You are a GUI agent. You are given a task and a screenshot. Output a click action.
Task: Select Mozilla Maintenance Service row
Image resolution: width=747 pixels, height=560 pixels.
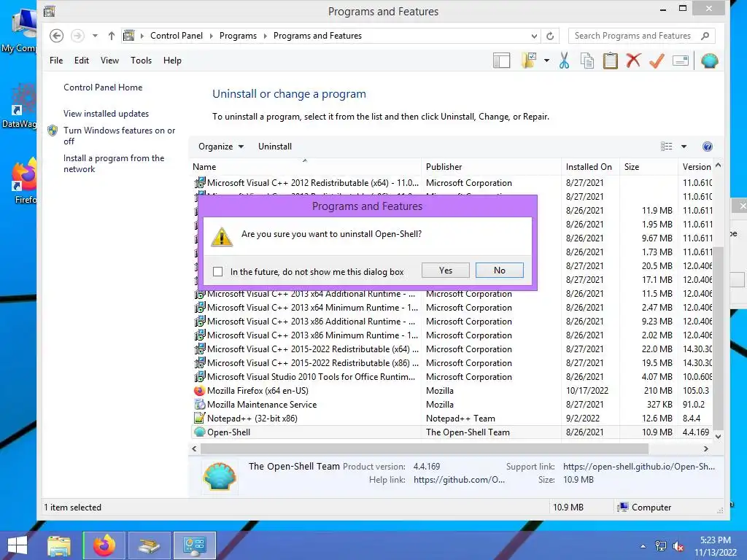(451, 405)
